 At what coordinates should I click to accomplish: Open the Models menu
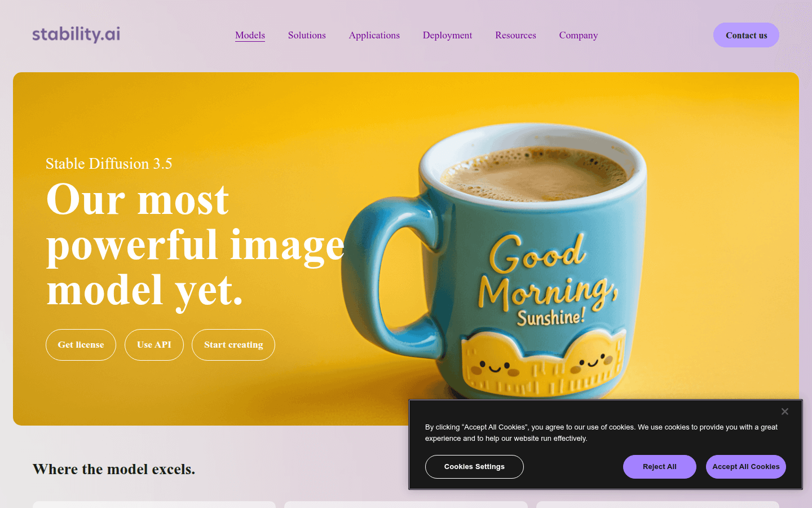(x=250, y=35)
